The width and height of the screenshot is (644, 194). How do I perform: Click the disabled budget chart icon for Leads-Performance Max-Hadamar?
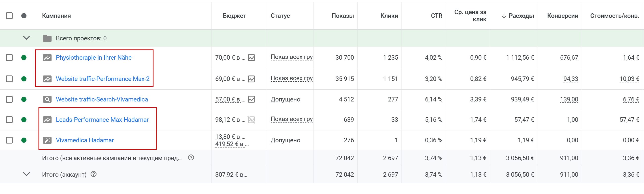[x=251, y=120]
